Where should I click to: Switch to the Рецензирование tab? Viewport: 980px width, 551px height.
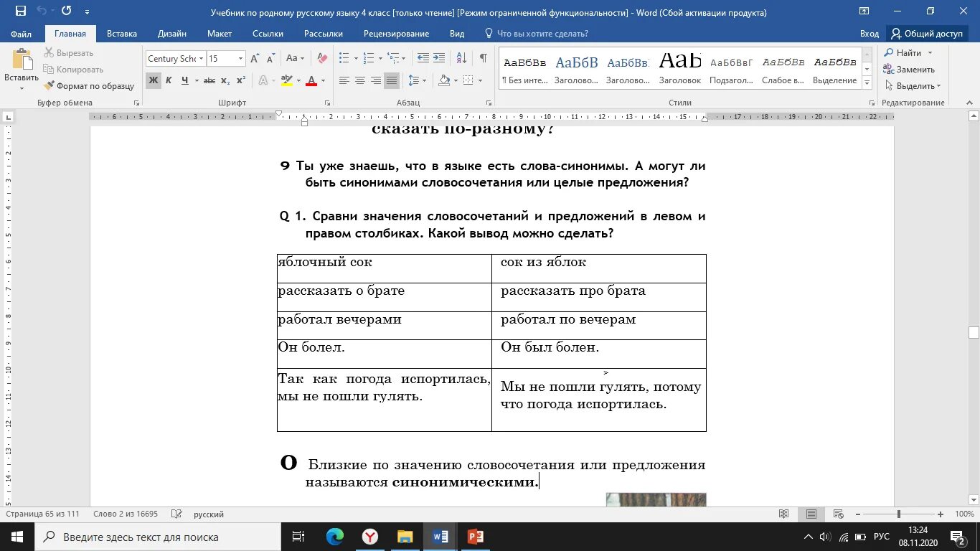pyautogui.click(x=396, y=34)
